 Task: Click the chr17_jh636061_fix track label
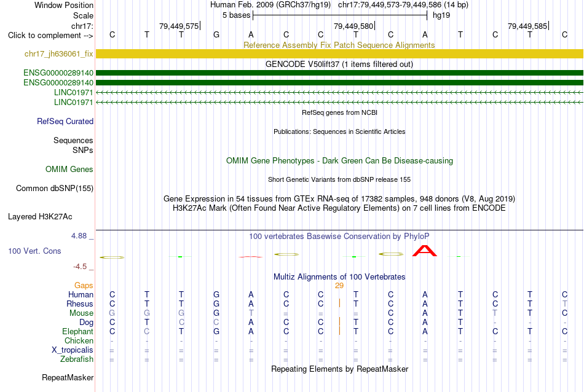[x=59, y=53]
